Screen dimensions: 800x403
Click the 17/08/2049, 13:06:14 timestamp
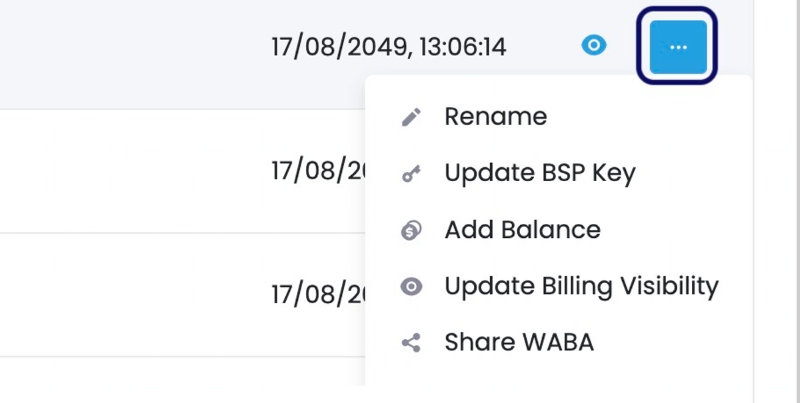tap(389, 47)
